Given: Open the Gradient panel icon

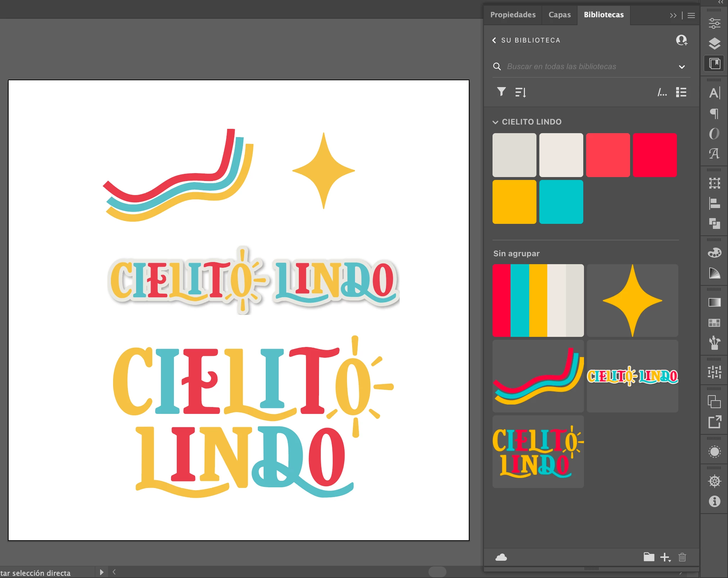Looking at the screenshot, I should [x=714, y=302].
